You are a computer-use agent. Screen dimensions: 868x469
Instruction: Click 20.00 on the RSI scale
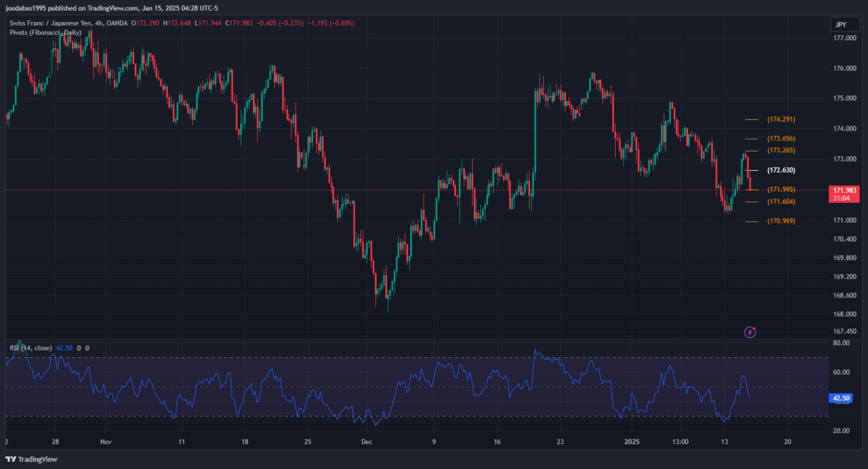click(841, 431)
